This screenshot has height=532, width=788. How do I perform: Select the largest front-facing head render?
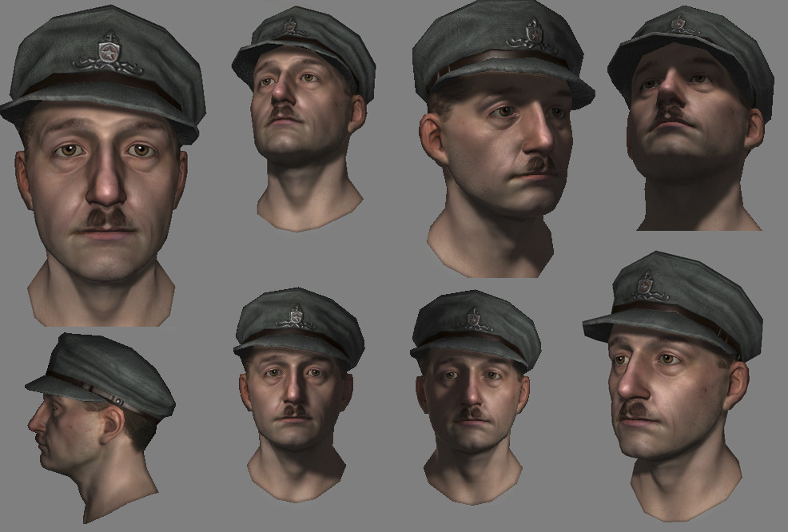(x=103, y=166)
